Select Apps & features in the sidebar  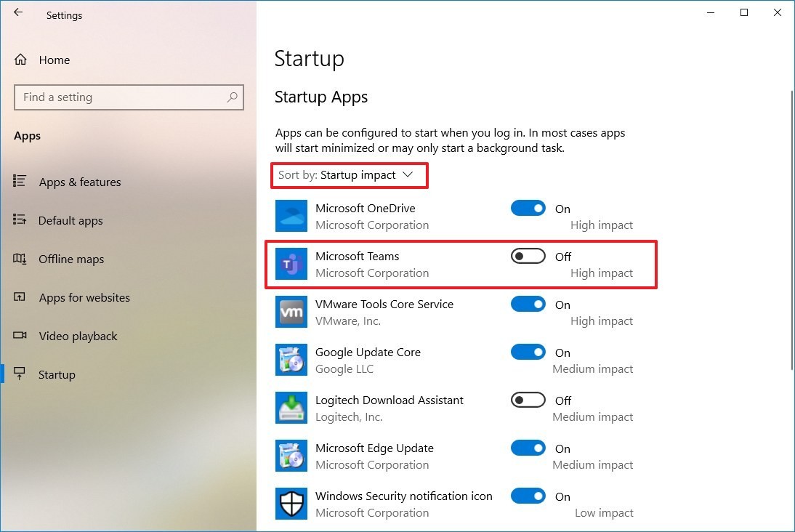(80, 182)
